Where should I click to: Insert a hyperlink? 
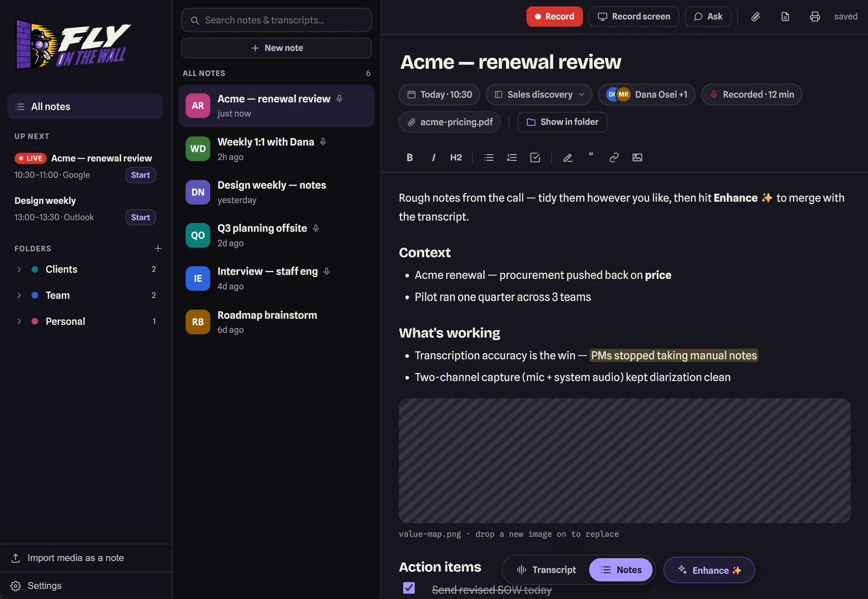coord(614,157)
